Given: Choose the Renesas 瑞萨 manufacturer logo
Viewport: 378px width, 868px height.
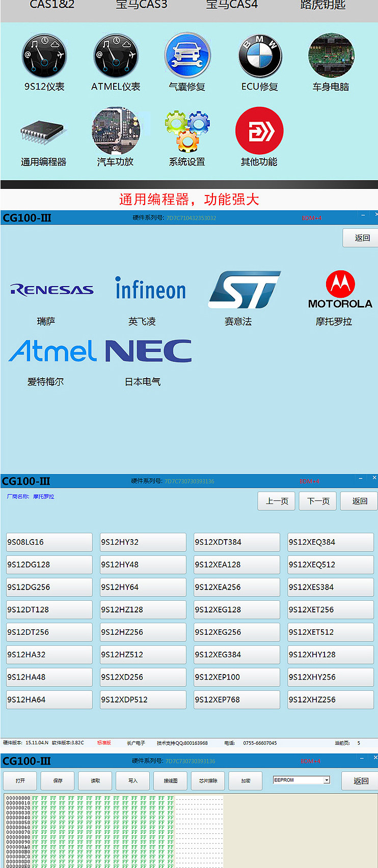Looking at the screenshot, I should (x=51, y=290).
